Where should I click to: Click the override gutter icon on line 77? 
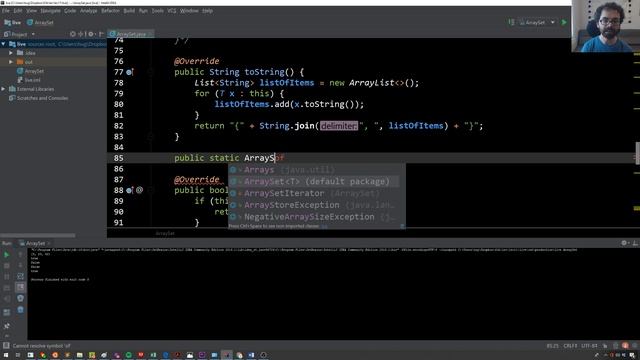(129, 72)
